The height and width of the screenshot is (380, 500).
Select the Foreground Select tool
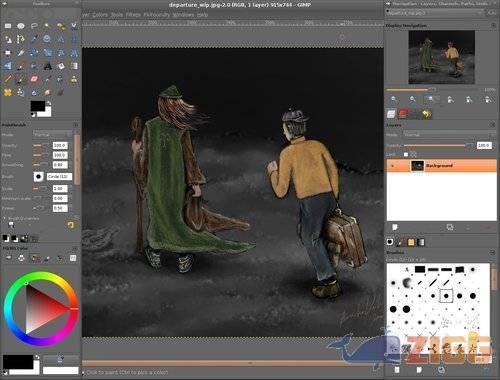pyautogui.click(x=8, y=39)
